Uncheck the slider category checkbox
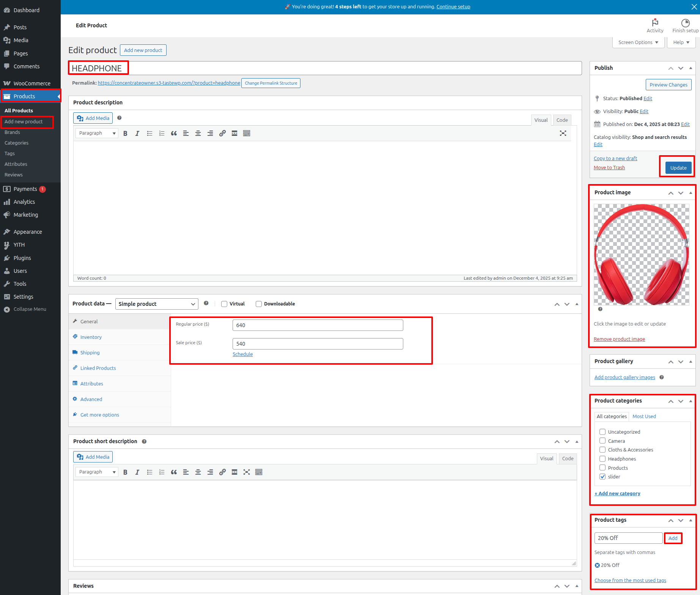This screenshot has height=595, width=700. (602, 477)
